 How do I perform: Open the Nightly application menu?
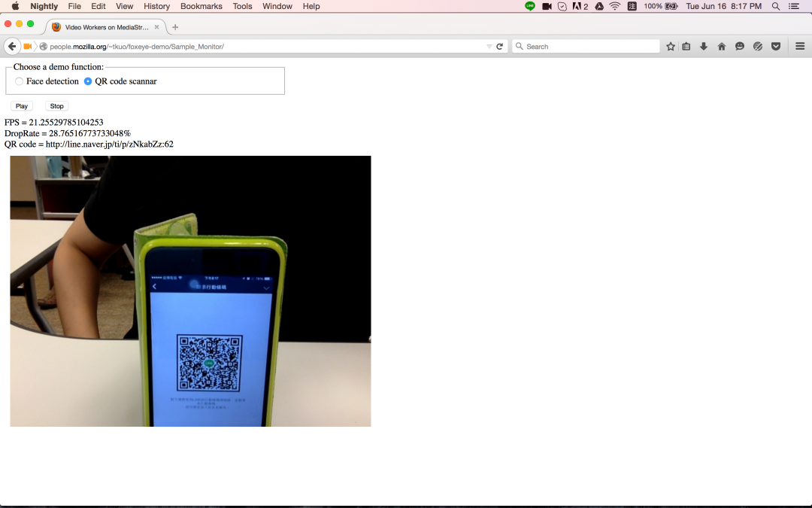44,6
